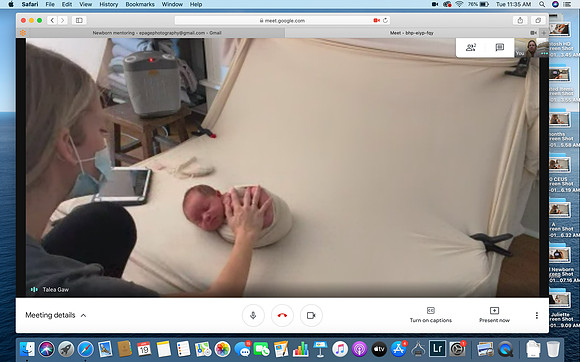The image size is (580, 362).
Task: Click the red camera indicator in address bar
Action: tap(377, 21)
